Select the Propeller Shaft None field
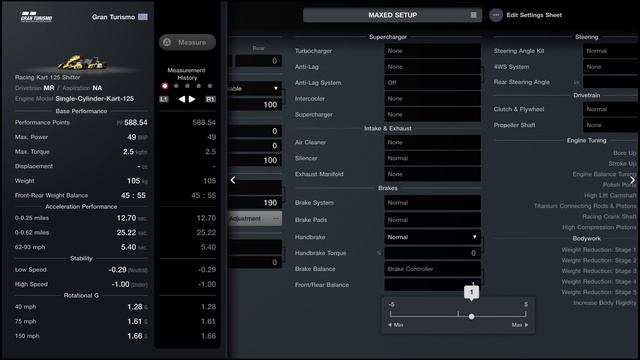 [x=611, y=125]
